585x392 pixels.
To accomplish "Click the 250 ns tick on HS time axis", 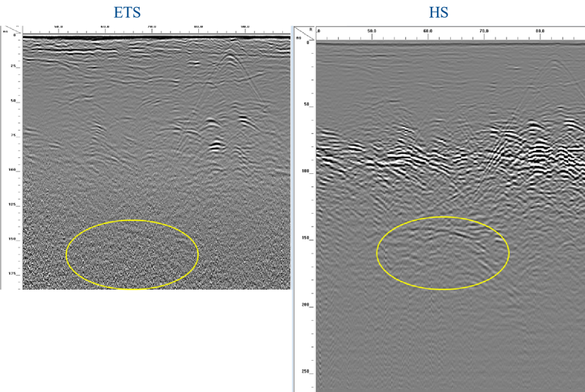I will click(305, 372).
